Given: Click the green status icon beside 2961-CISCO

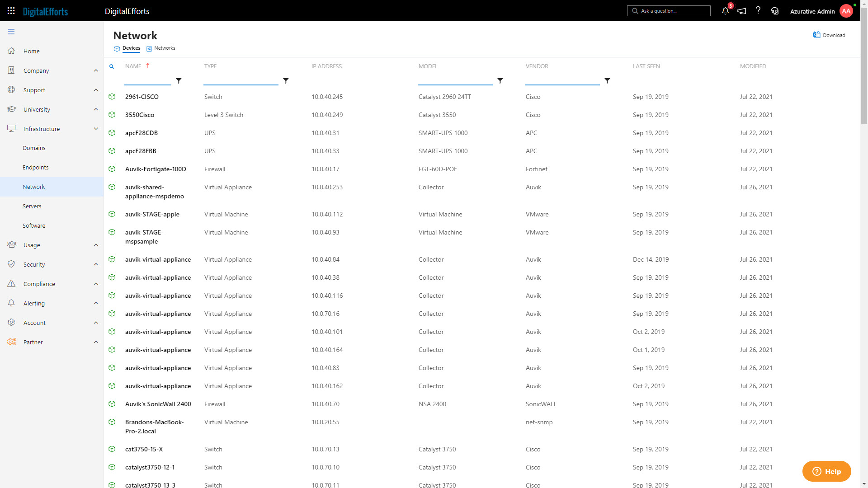Looking at the screenshot, I should point(112,97).
